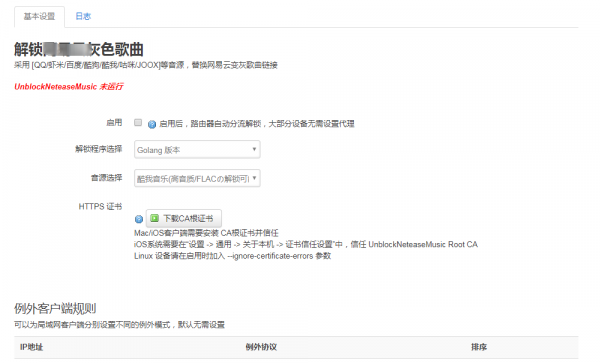Image resolution: width=600 pixels, height=363 pixels.
Task: Enable the 启用 checkbox
Action: click(x=138, y=122)
